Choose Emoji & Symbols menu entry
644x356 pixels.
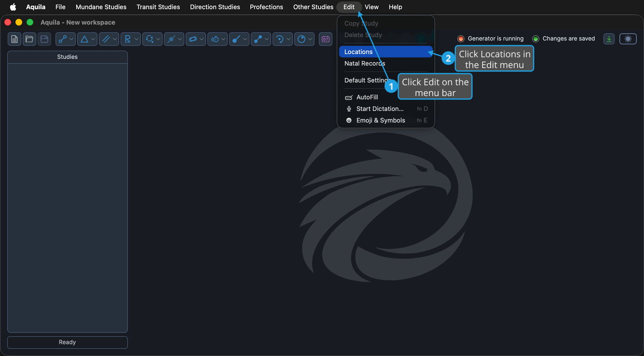pyautogui.click(x=386, y=120)
